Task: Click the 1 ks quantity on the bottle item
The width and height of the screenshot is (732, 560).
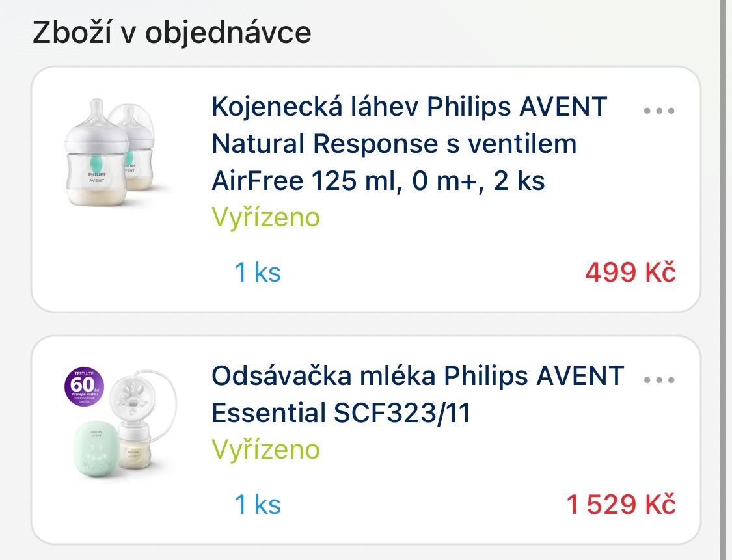Action: tap(257, 273)
